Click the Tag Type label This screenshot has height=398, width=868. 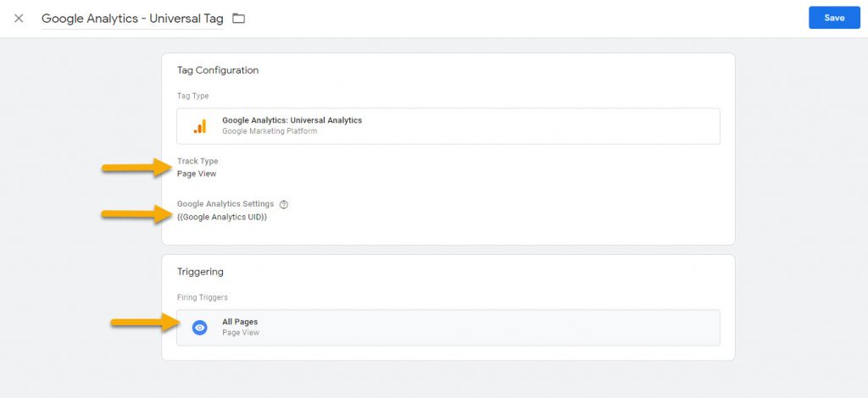[x=192, y=97]
